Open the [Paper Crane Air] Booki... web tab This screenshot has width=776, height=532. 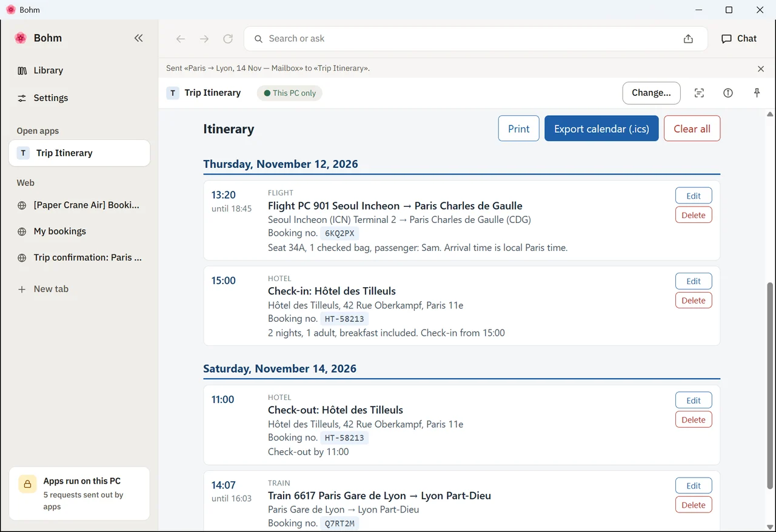pyautogui.click(x=79, y=205)
